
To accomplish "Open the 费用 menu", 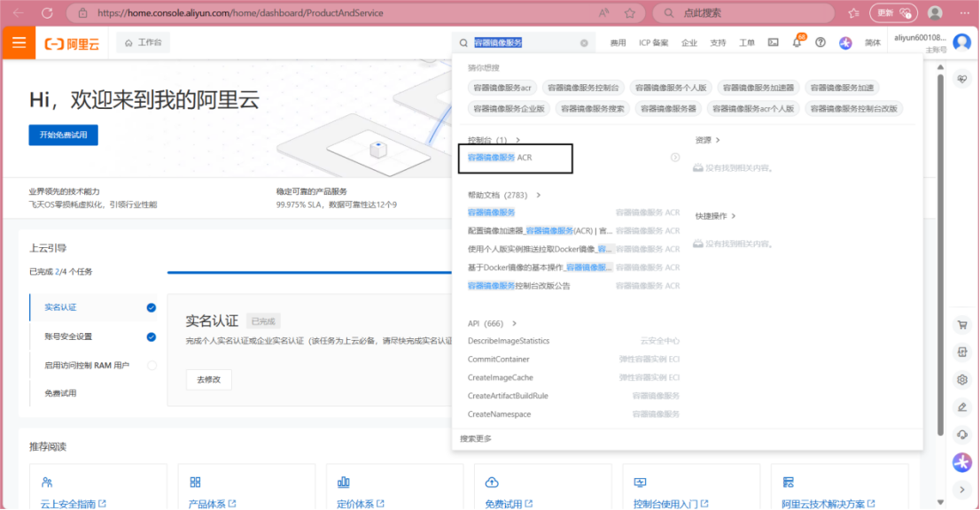I will tap(618, 43).
